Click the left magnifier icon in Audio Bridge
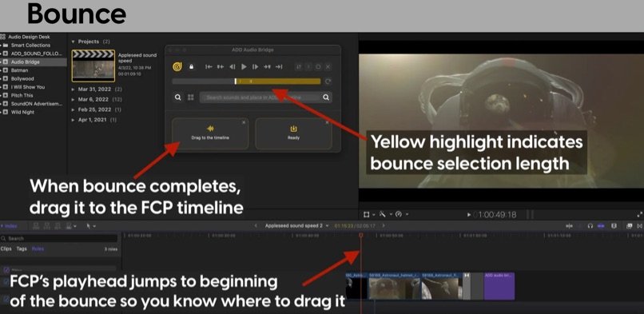644x314 pixels. [x=178, y=97]
